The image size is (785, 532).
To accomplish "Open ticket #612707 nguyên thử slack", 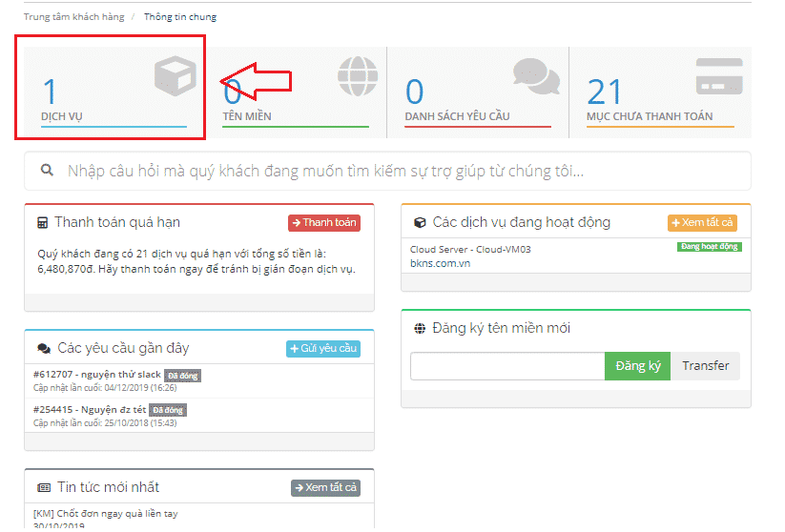I will (x=96, y=375).
